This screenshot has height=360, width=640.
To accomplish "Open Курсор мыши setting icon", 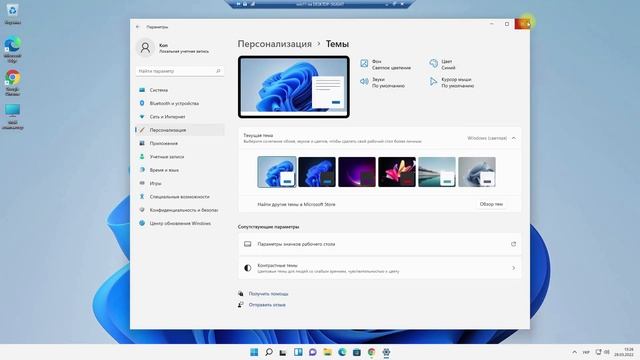I will (x=433, y=82).
